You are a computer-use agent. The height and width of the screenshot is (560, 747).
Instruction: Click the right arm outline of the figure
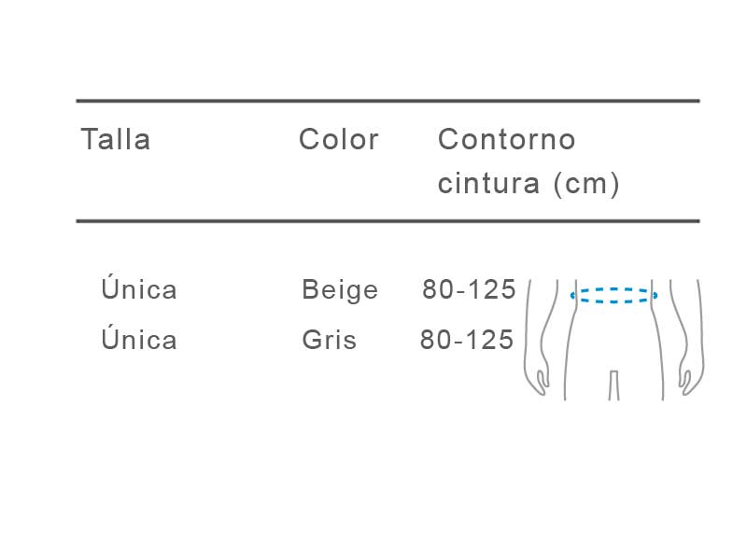click(686, 337)
